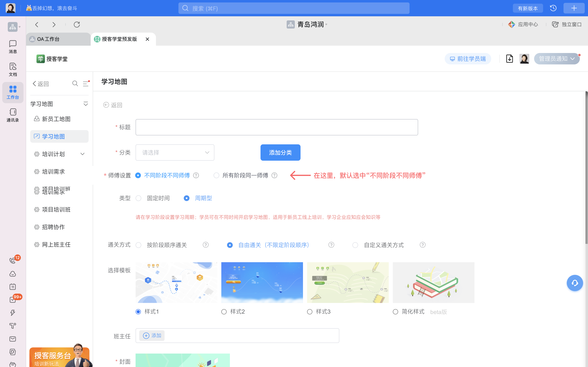588x367 pixels.
Task: Open Contacts in the left sidebar
Action: tap(13, 115)
